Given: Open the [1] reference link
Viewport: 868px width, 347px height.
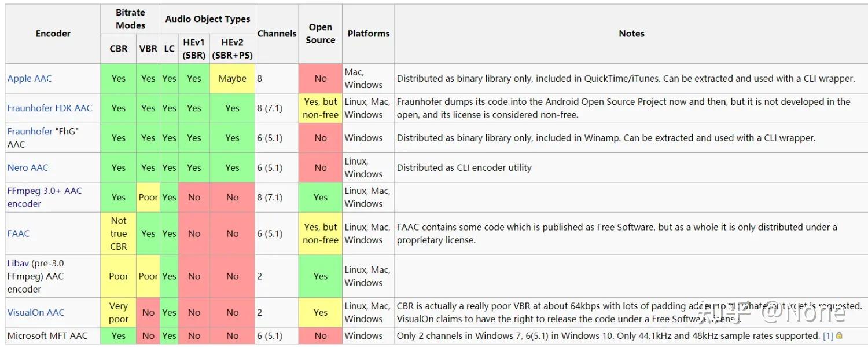Looking at the screenshot, I should 828,336.
